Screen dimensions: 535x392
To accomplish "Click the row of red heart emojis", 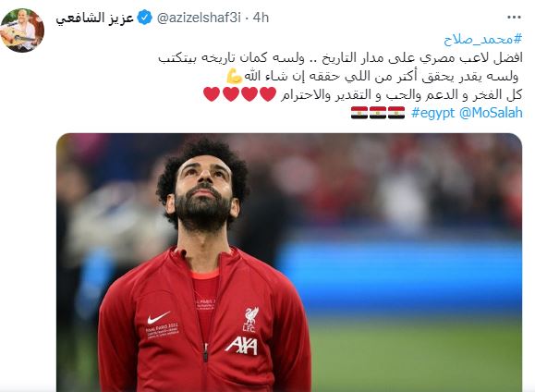I will coord(239,94).
